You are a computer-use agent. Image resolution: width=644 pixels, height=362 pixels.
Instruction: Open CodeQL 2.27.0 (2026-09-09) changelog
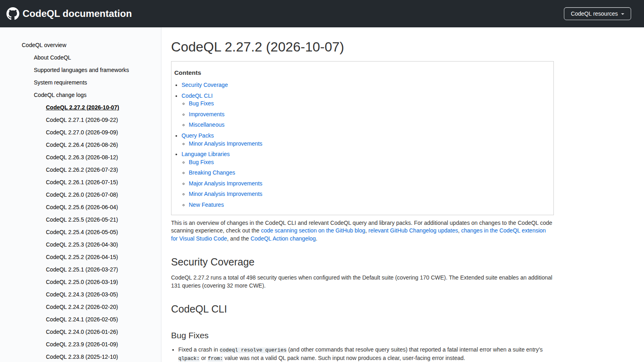(x=82, y=132)
